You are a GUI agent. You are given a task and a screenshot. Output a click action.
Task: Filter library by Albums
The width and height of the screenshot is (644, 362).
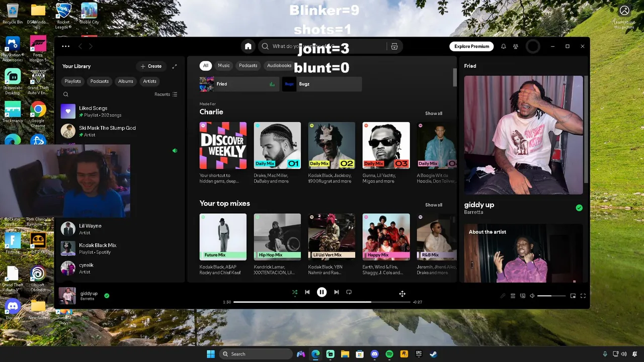point(126,81)
